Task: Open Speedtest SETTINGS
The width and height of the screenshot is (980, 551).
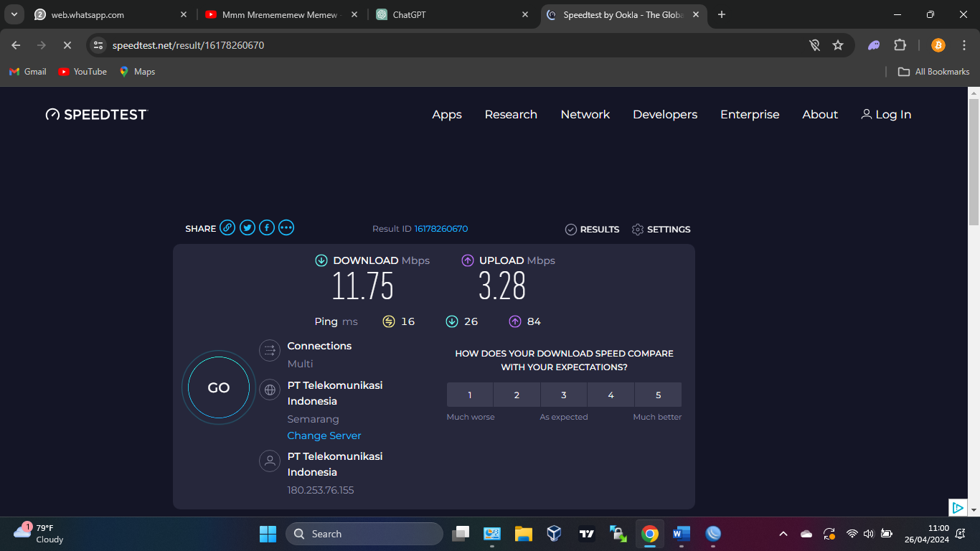Action: tap(661, 230)
